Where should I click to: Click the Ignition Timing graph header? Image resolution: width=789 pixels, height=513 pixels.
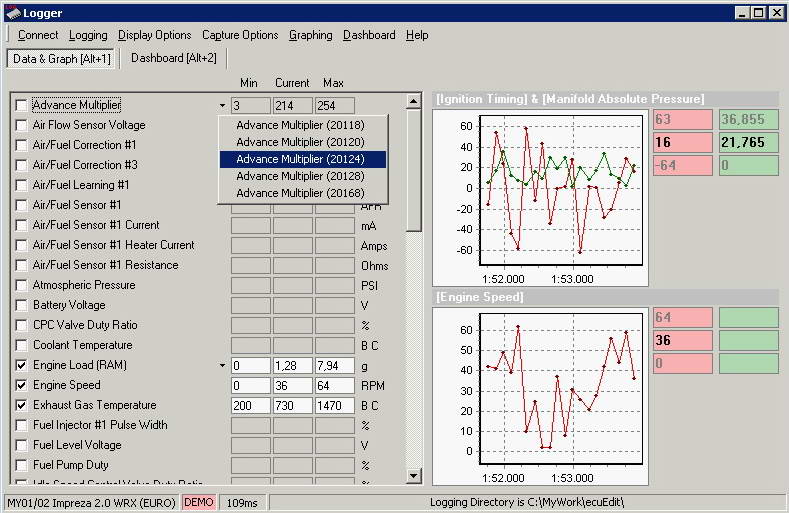point(570,98)
